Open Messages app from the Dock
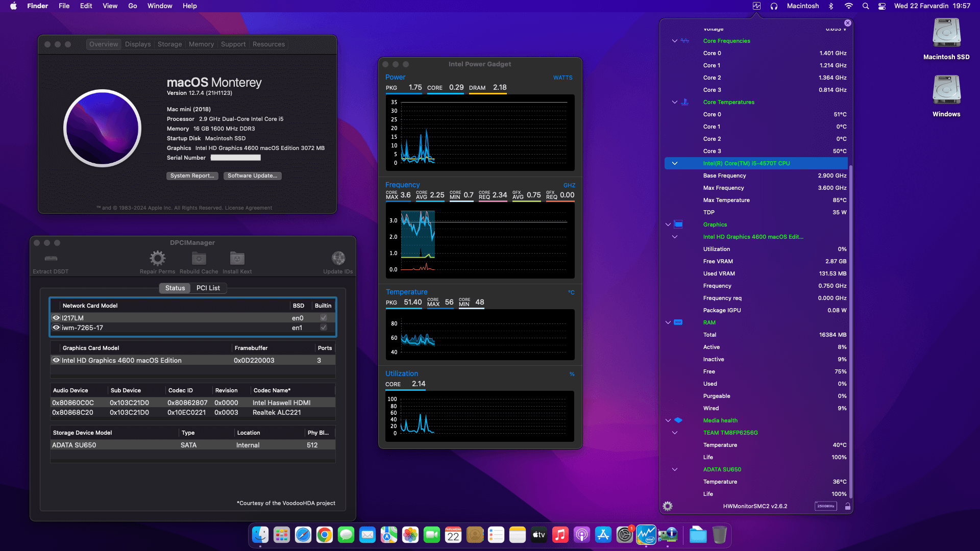Image resolution: width=980 pixels, height=551 pixels. [346, 535]
